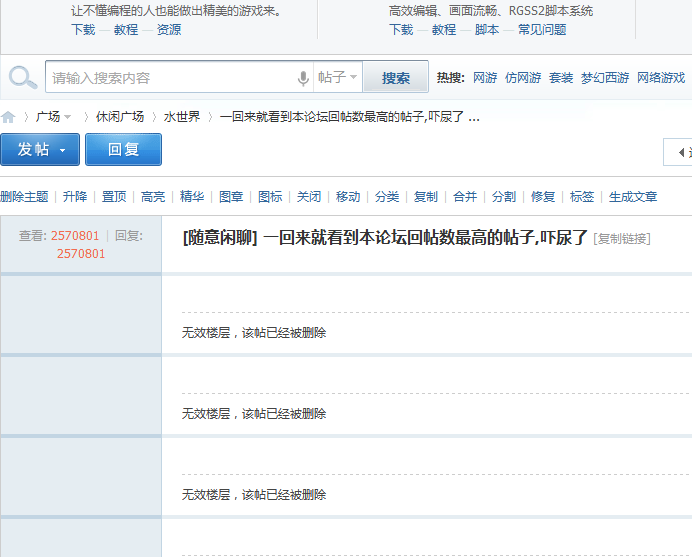
Task: Open the 帖子 search type dropdown
Action: 338,77
